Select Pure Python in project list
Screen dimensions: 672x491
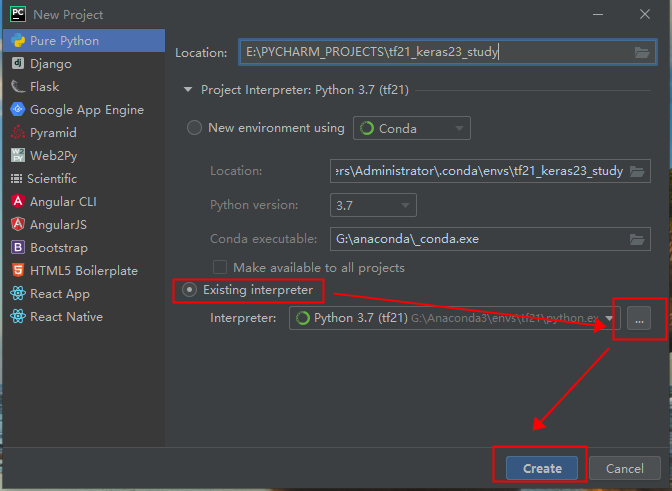(64, 41)
